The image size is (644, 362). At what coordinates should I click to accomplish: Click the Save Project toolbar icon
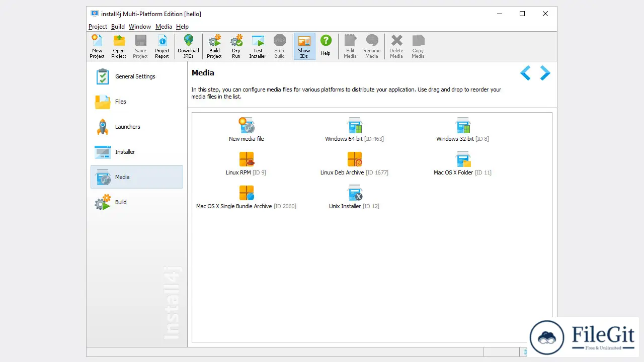coord(140,46)
